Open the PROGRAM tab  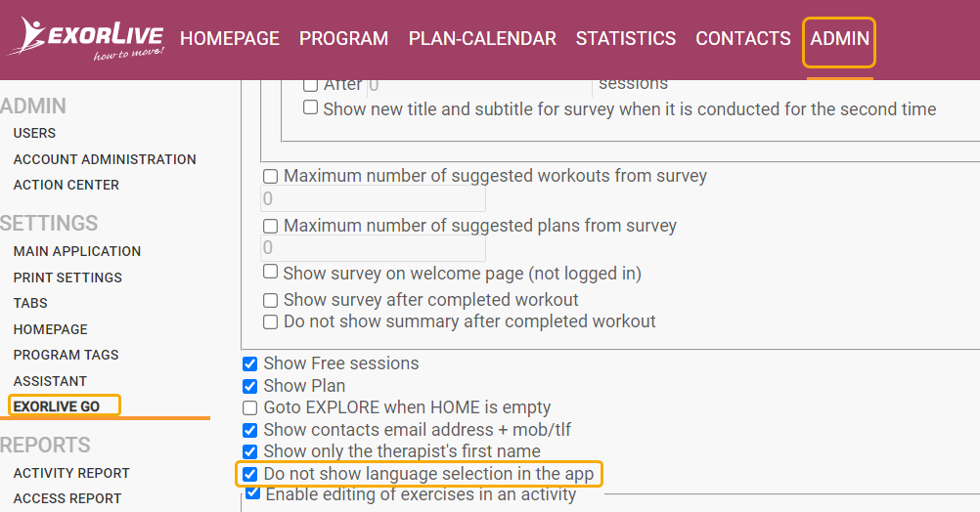click(x=343, y=39)
